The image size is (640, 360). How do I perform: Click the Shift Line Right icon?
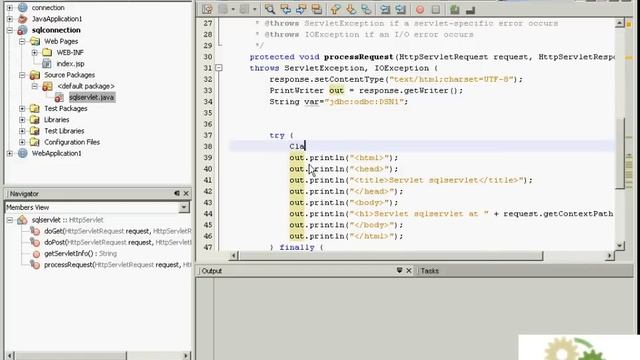(x=400, y=9)
